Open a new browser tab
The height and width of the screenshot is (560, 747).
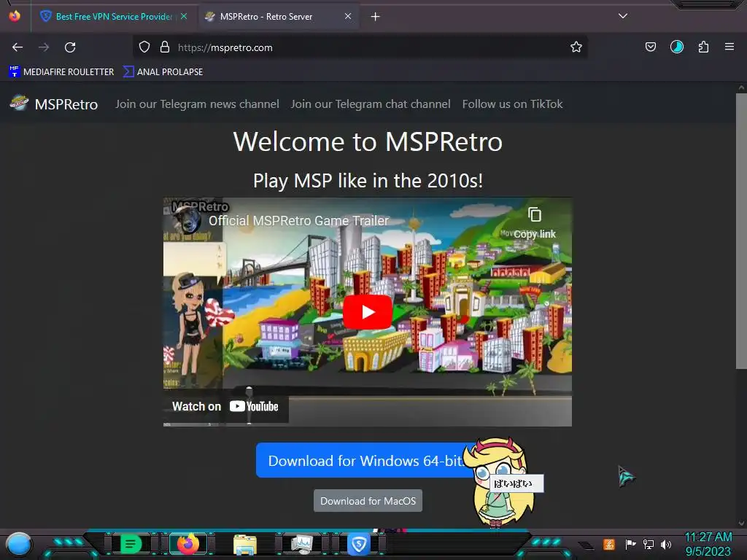click(x=376, y=17)
